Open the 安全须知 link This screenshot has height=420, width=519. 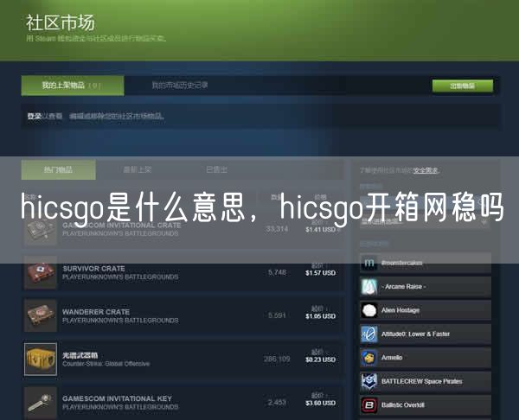pyautogui.click(x=426, y=170)
